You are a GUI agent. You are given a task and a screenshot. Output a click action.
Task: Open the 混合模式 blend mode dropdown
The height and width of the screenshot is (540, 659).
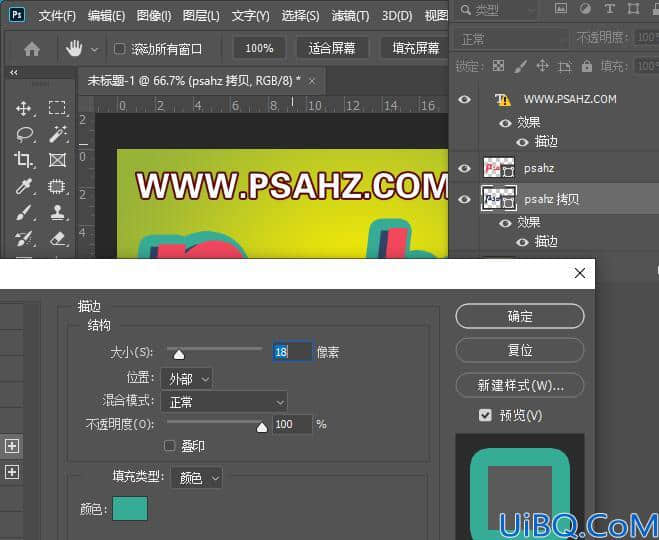click(x=224, y=402)
